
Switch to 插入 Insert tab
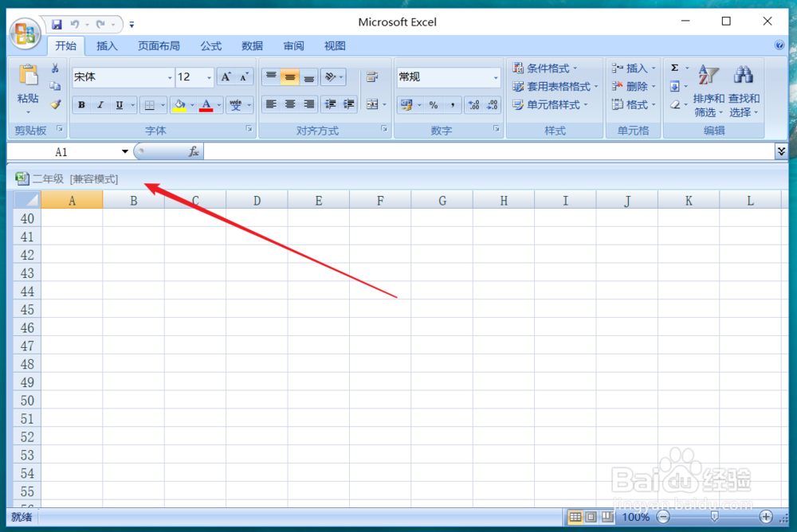point(107,45)
